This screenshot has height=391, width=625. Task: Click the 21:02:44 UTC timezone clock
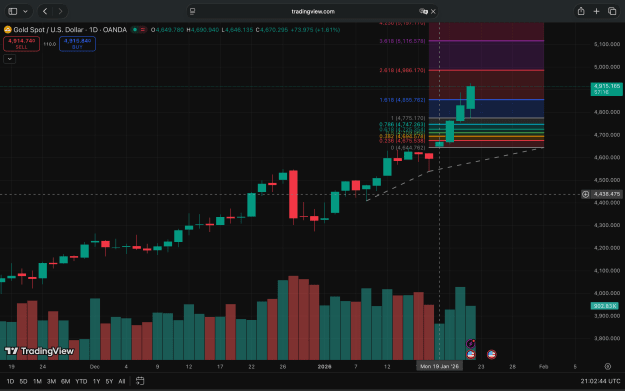pyautogui.click(x=600, y=381)
